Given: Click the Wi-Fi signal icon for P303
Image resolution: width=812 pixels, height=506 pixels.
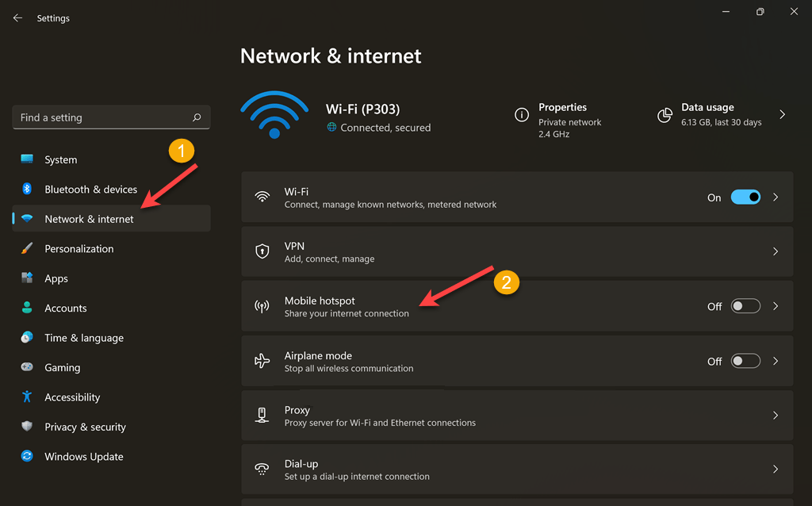Looking at the screenshot, I should (274, 113).
